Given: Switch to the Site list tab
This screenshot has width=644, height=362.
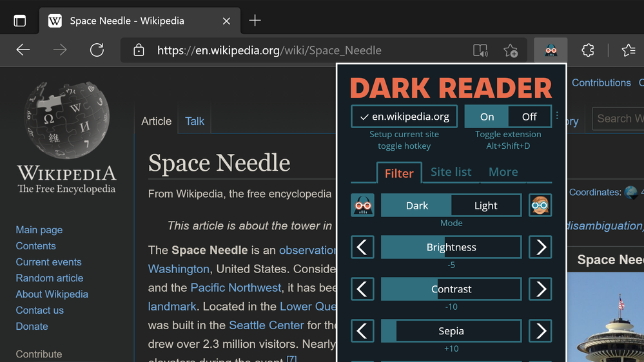Looking at the screenshot, I should click(451, 172).
